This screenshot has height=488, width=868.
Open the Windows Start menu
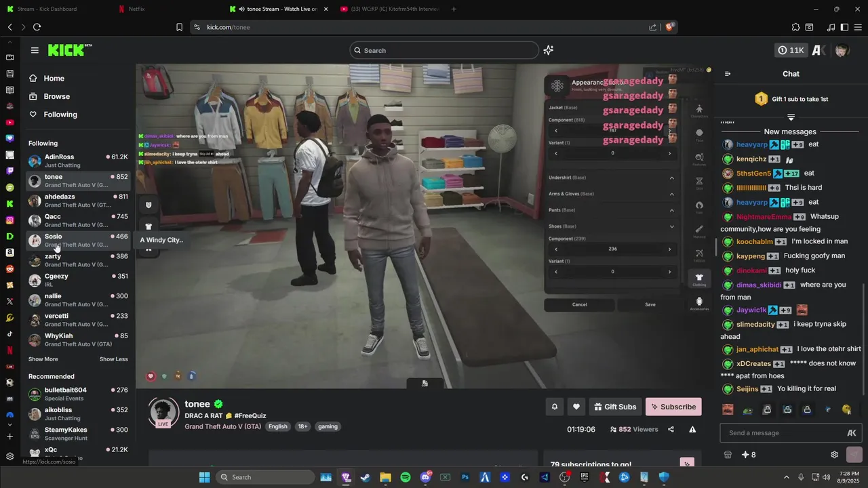[204, 477]
